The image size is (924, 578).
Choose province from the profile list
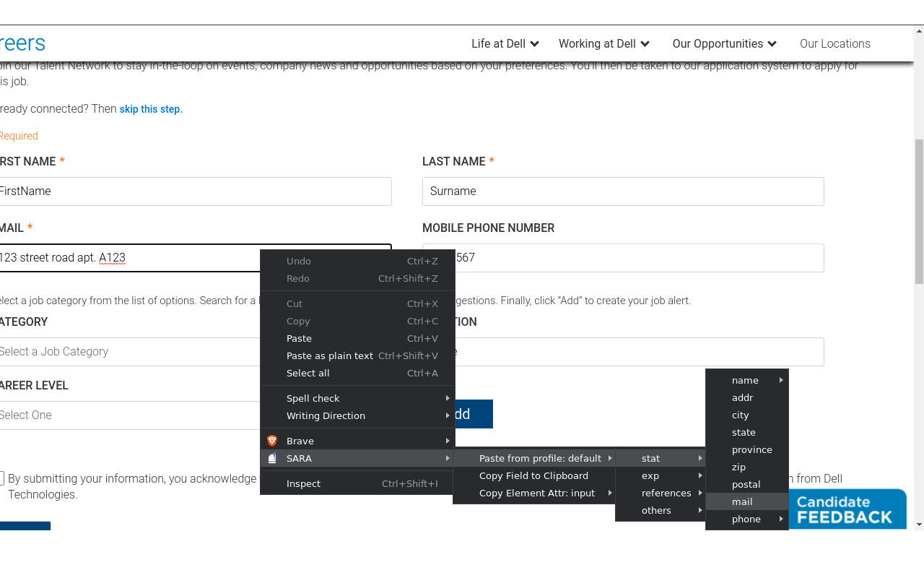pyautogui.click(x=746, y=449)
